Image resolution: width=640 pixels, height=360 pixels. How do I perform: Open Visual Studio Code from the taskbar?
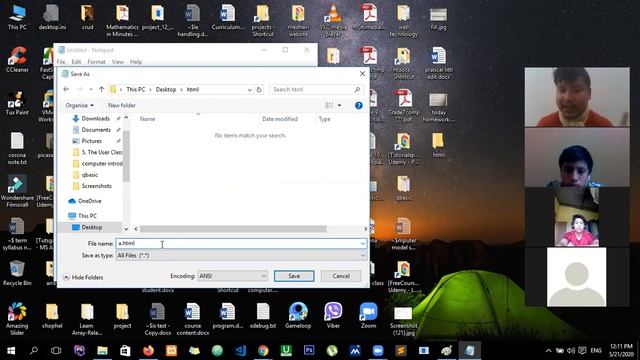(x=240, y=351)
